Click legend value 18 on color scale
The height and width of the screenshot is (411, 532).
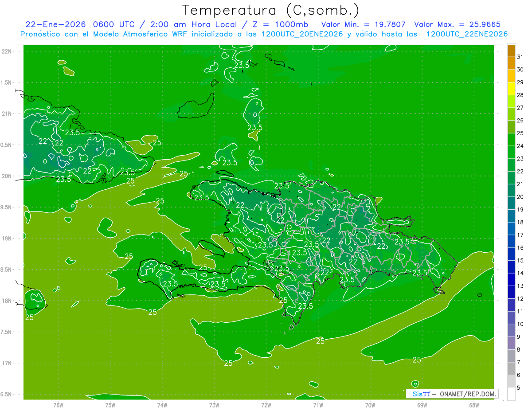[x=520, y=222]
